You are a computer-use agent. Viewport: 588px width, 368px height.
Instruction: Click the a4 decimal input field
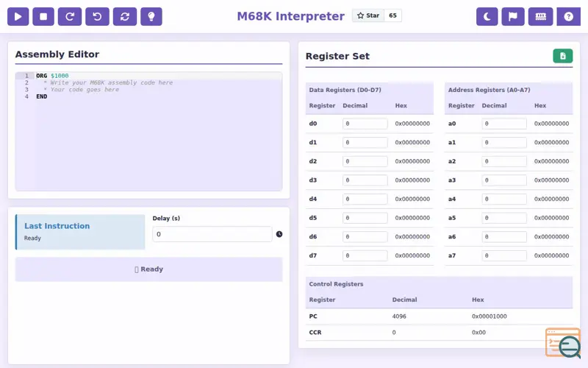tap(504, 199)
